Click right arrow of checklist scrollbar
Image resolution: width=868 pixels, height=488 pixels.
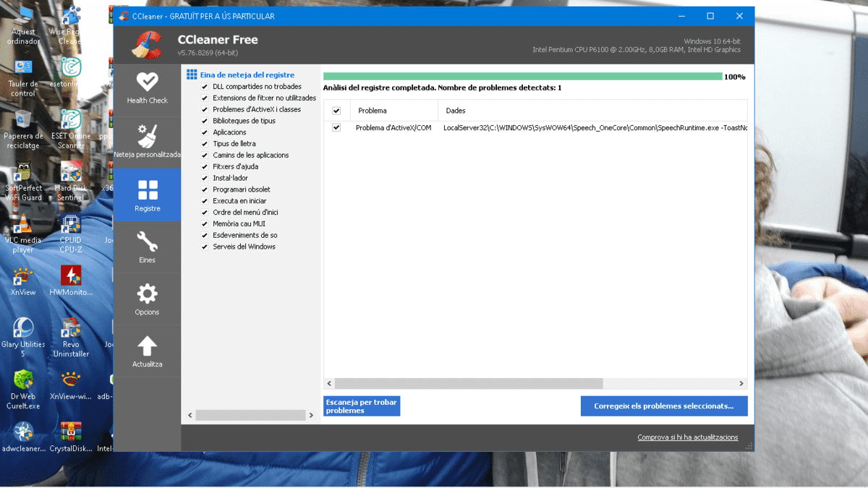click(312, 416)
